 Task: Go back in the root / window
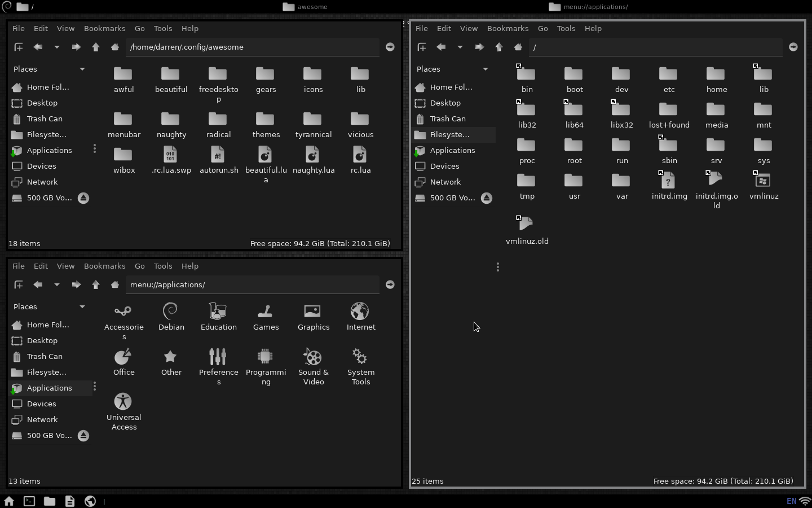click(x=441, y=47)
